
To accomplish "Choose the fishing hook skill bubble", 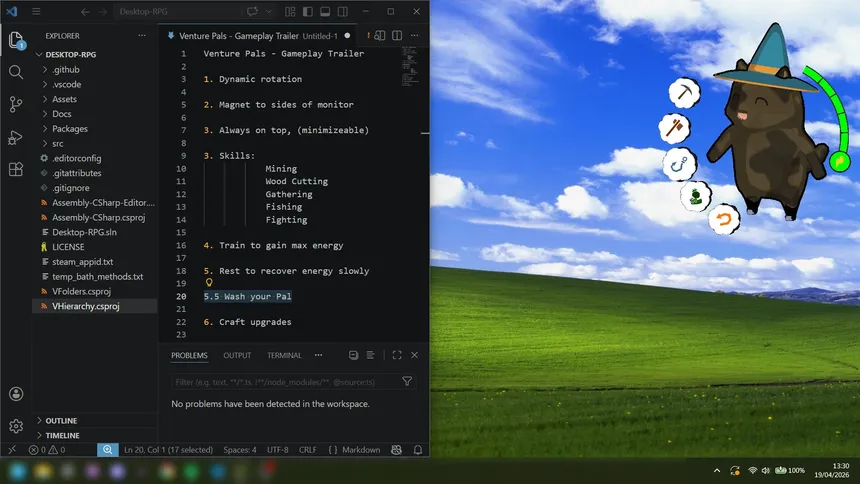I will point(678,163).
